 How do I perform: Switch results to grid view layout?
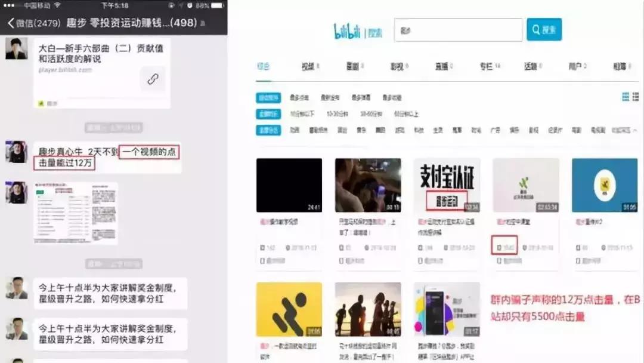[x=626, y=96]
